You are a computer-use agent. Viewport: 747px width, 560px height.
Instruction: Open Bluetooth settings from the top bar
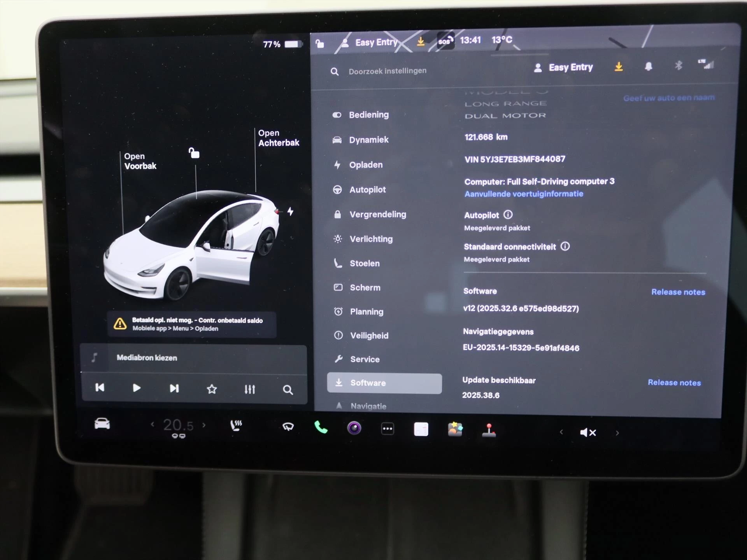pyautogui.click(x=679, y=66)
